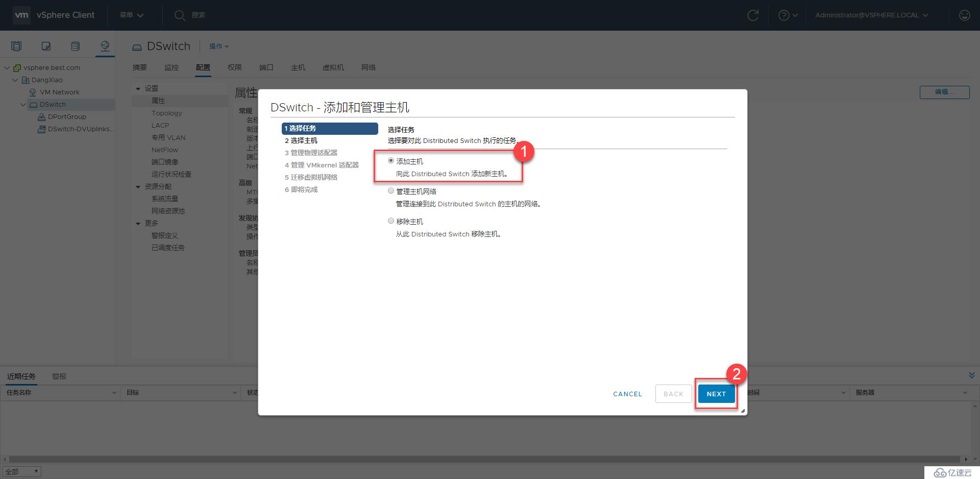Open the 全部 filter dropdown at bottom

(22, 471)
